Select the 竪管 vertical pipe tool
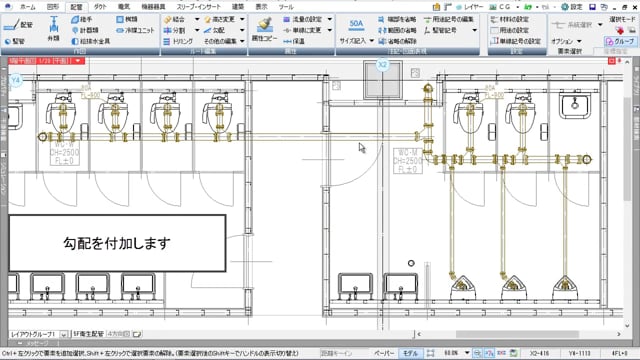 coord(15,41)
